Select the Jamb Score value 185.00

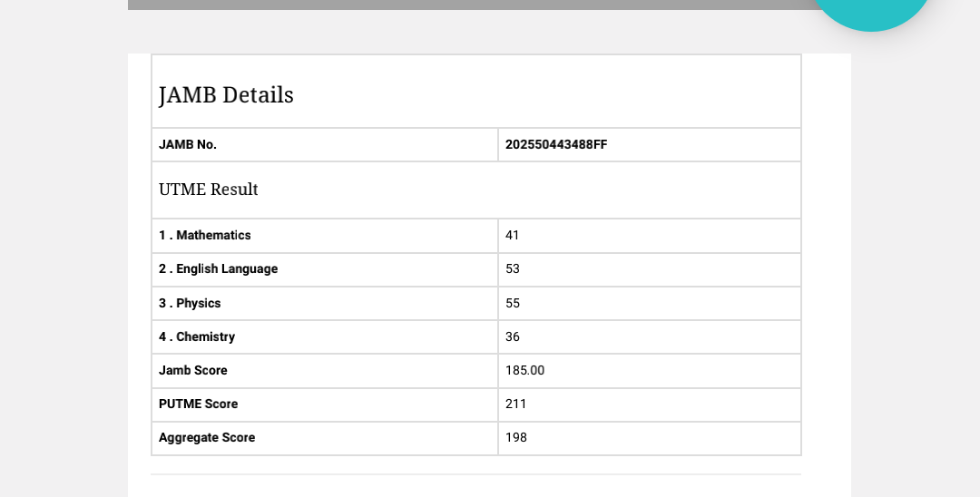click(x=524, y=370)
